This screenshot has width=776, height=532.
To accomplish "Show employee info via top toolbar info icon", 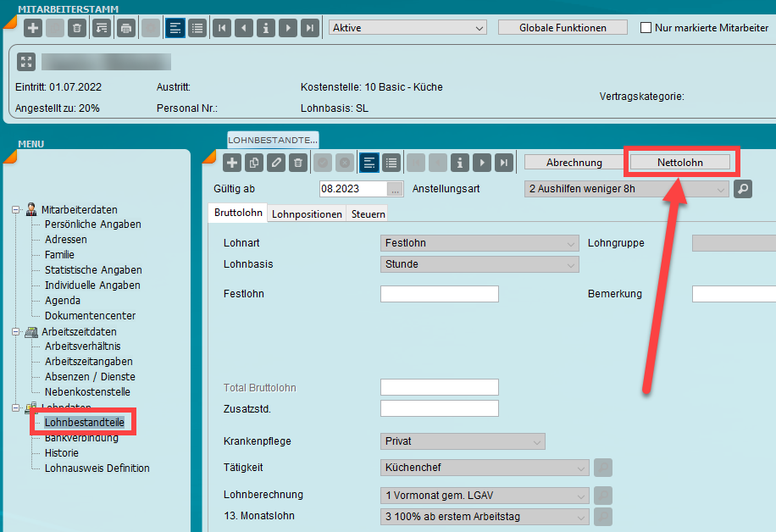I will pos(266,28).
